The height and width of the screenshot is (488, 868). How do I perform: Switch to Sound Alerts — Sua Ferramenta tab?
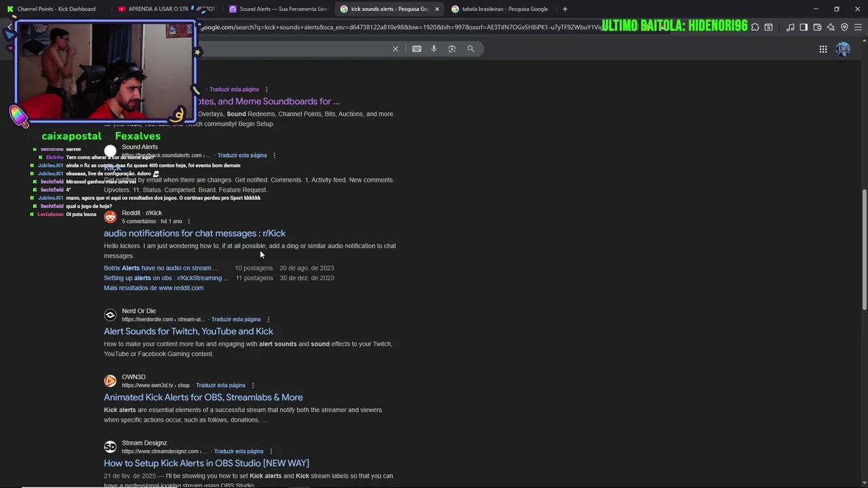click(x=278, y=9)
